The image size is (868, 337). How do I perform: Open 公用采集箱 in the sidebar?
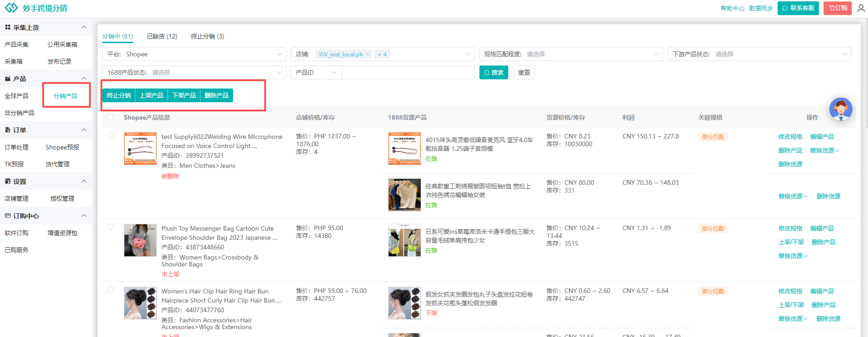[x=62, y=44]
